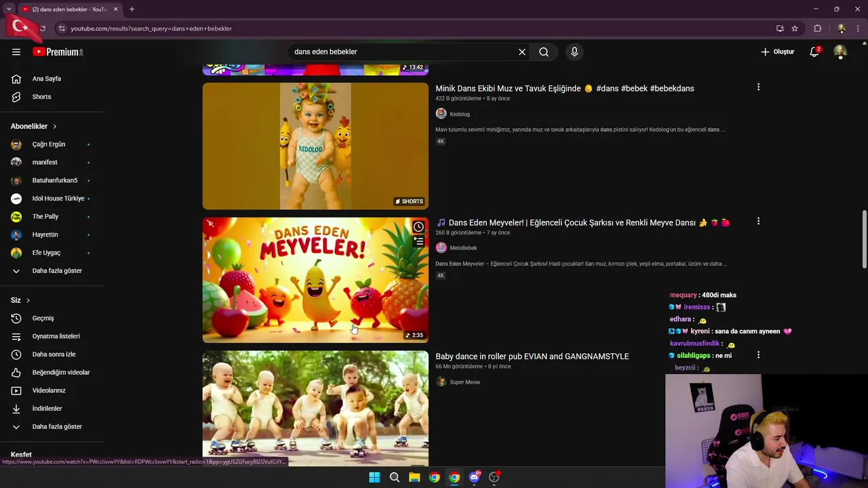
Task: Expand the Siz section
Action: (x=20, y=300)
